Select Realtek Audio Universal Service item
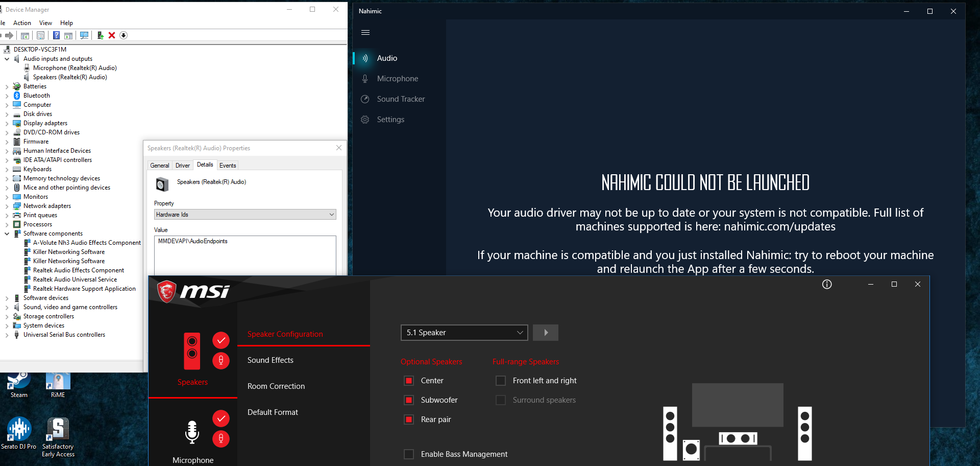 75,279
